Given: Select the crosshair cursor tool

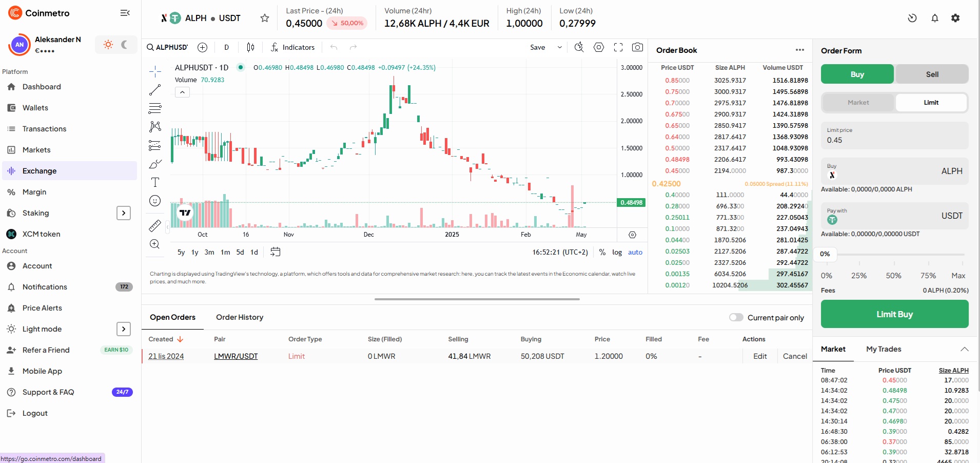Looking at the screenshot, I should coord(155,71).
